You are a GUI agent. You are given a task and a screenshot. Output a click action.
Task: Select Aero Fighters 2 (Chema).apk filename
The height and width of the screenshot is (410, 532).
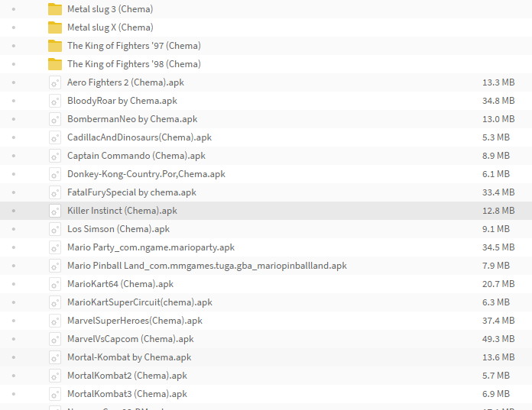pos(125,82)
